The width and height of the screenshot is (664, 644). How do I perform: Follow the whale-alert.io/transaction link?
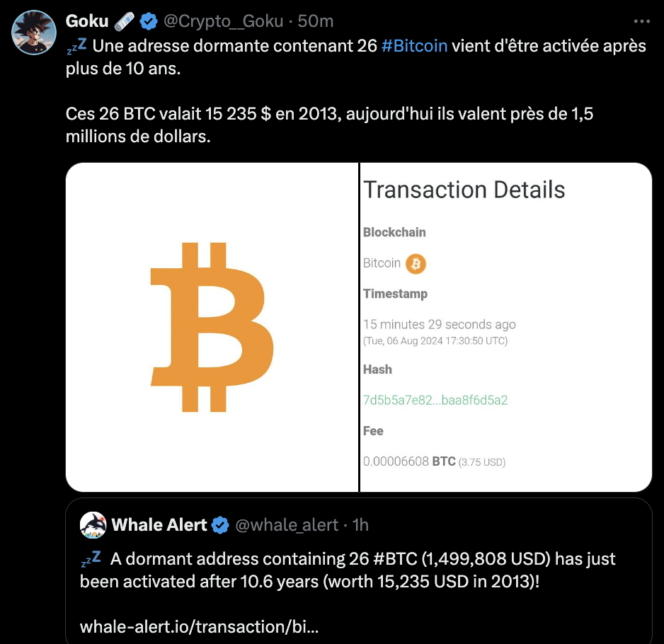pos(199,627)
